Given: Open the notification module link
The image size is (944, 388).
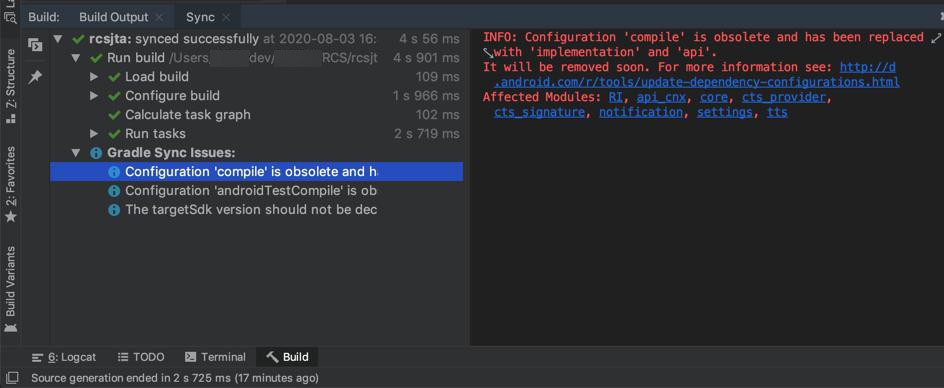Looking at the screenshot, I should click(641, 112).
